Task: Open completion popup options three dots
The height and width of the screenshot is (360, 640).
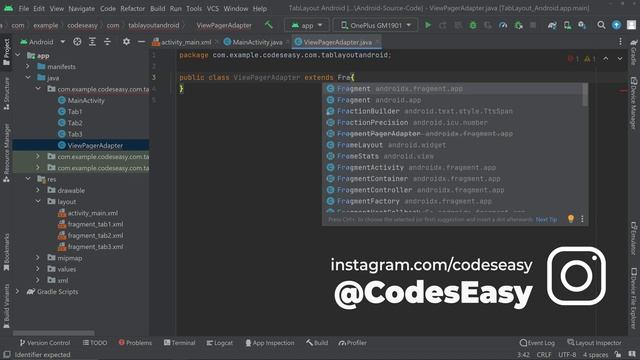Action: 582,219
